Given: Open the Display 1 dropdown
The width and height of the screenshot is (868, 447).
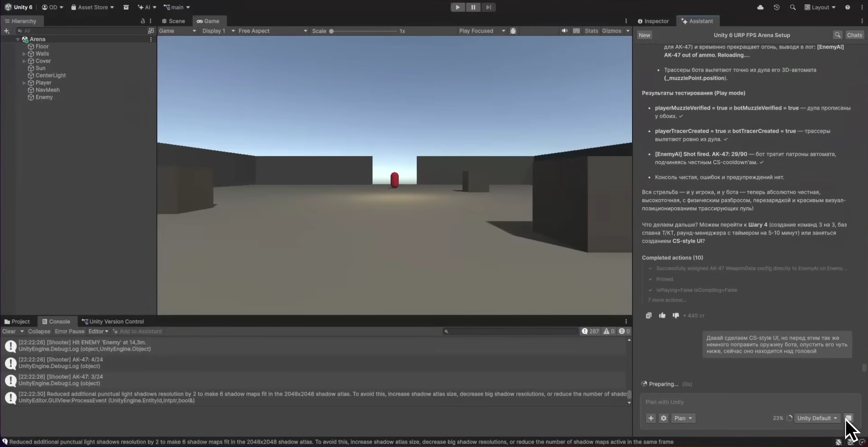Looking at the screenshot, I should [218, 31].
